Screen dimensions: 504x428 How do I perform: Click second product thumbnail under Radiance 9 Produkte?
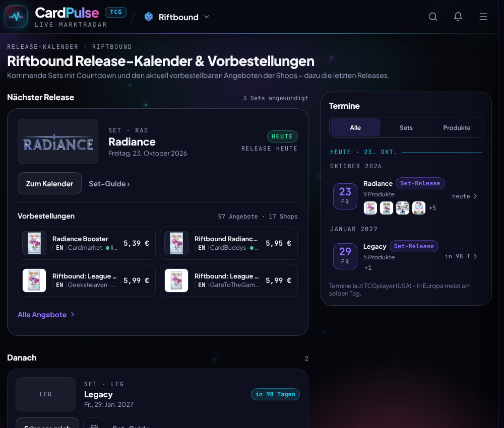tap(387, 208)
